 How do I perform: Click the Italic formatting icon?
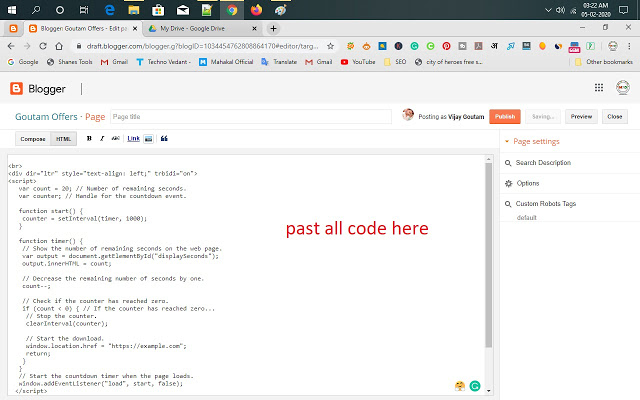click(x=102, y=138)
